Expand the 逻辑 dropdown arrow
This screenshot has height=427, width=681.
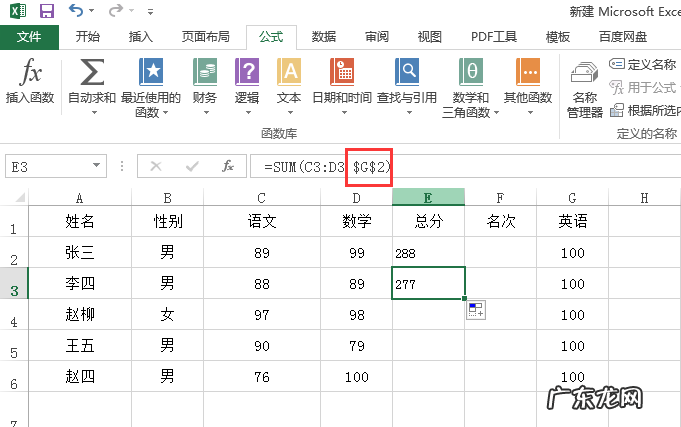coord(248,113)
